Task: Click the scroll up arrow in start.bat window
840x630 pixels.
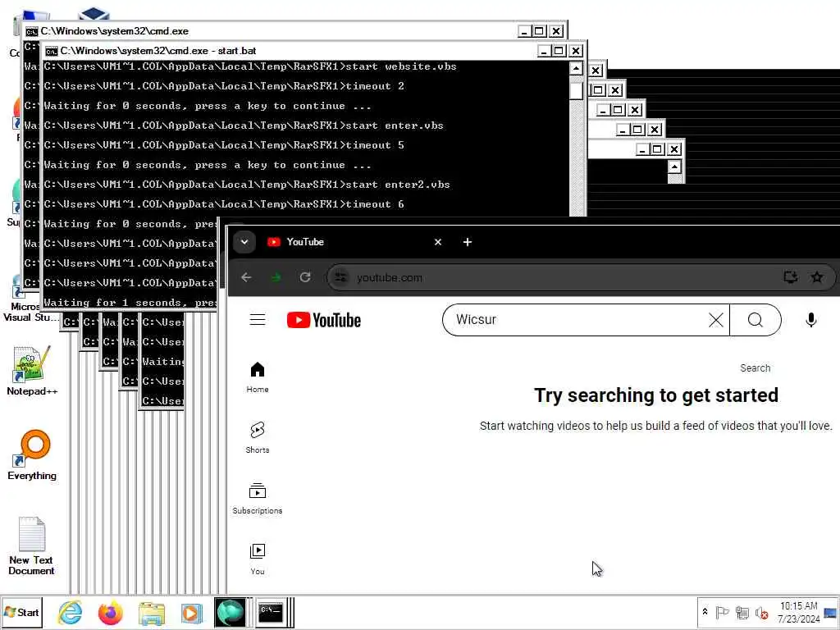Action: point(576,69)
